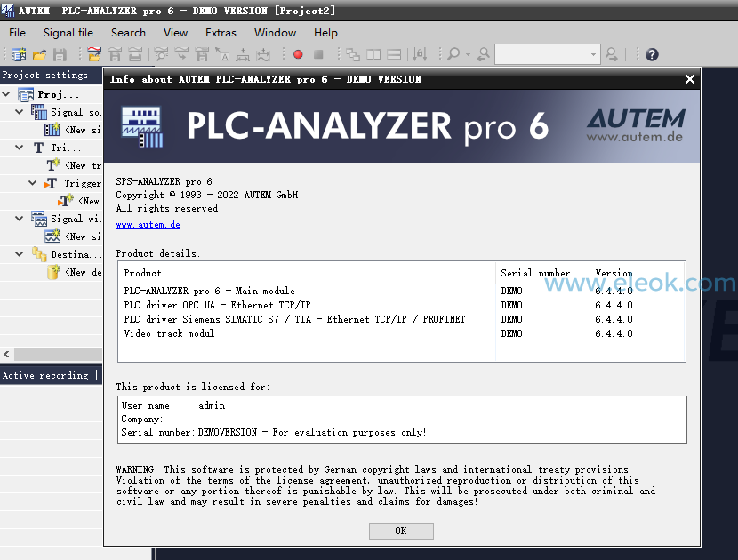Click the grayed signal file arrow icon
This screenshot has height=560, width=738.
(181, 54)
